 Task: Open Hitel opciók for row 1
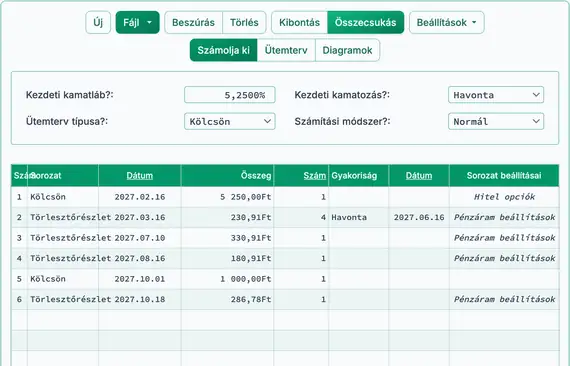(x=504, y=197)
